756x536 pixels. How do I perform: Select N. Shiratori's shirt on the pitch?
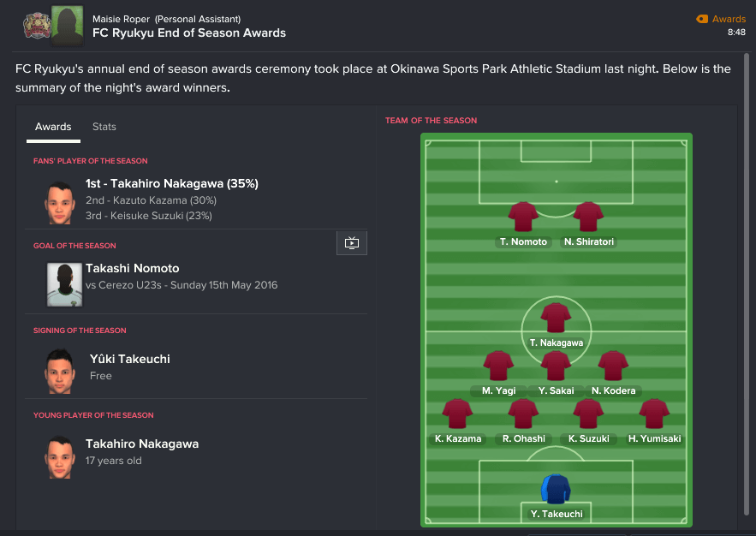[x=588, y=217]
